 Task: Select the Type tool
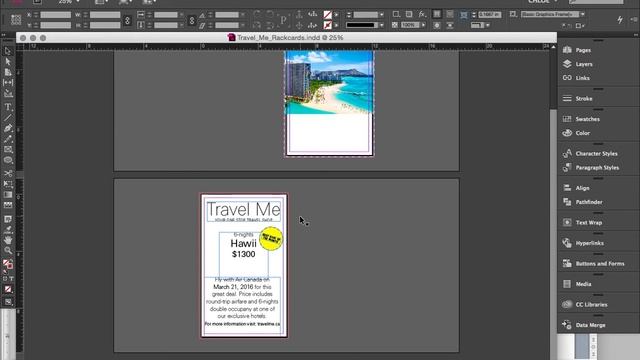pyautogui.click(x=8, y=107)
